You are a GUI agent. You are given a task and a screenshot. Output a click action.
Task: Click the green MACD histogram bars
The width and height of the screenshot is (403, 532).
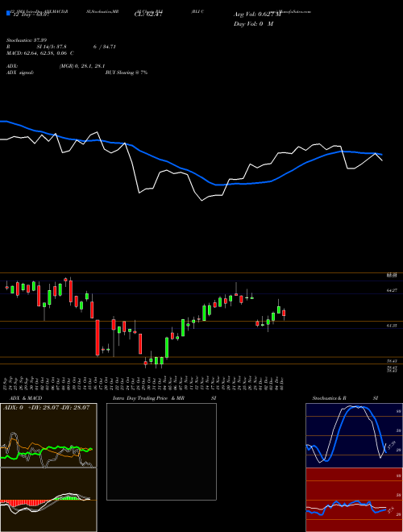point(66,498)
